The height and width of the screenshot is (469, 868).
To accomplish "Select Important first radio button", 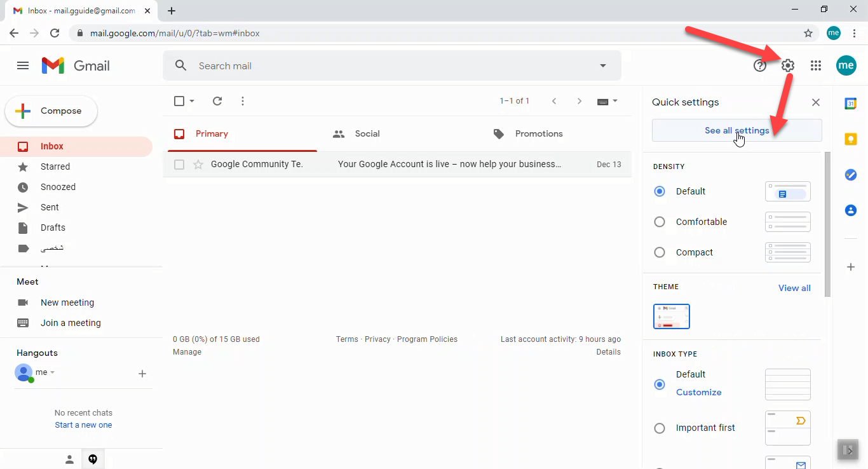I will coord(660,428).
